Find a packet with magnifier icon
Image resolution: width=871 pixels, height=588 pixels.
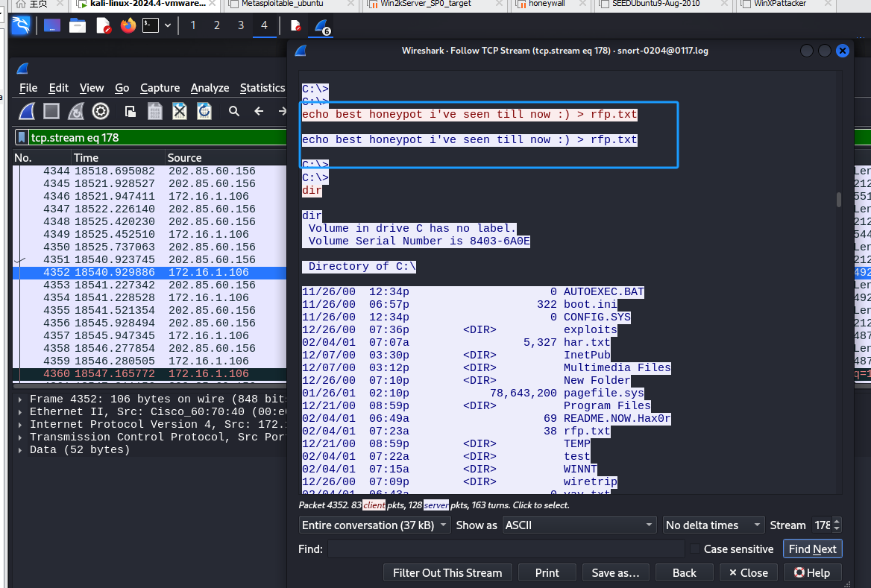coord(234,112)
